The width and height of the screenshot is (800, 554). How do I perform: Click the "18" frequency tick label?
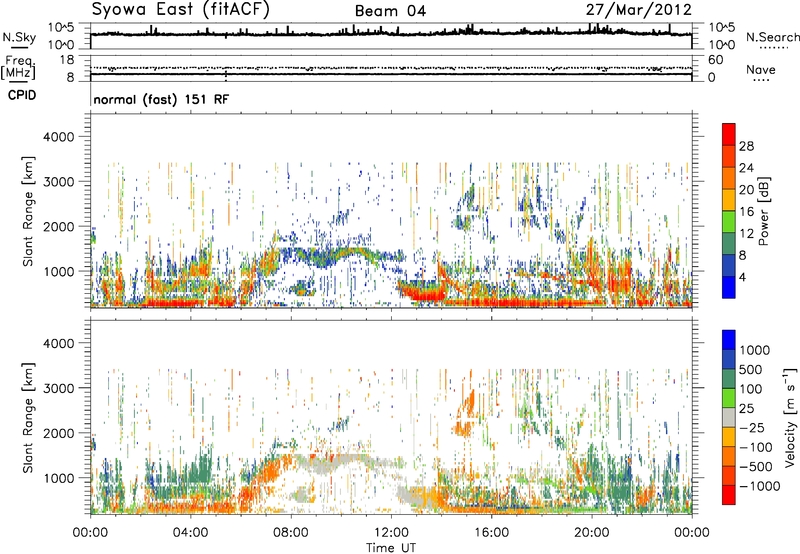point(67,60)
